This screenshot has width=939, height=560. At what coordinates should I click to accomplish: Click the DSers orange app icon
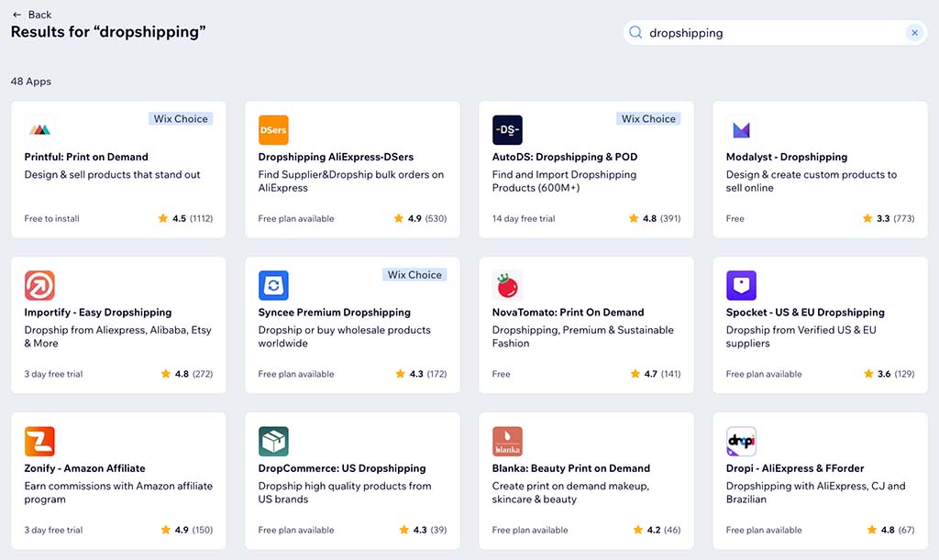click(273, 130)
